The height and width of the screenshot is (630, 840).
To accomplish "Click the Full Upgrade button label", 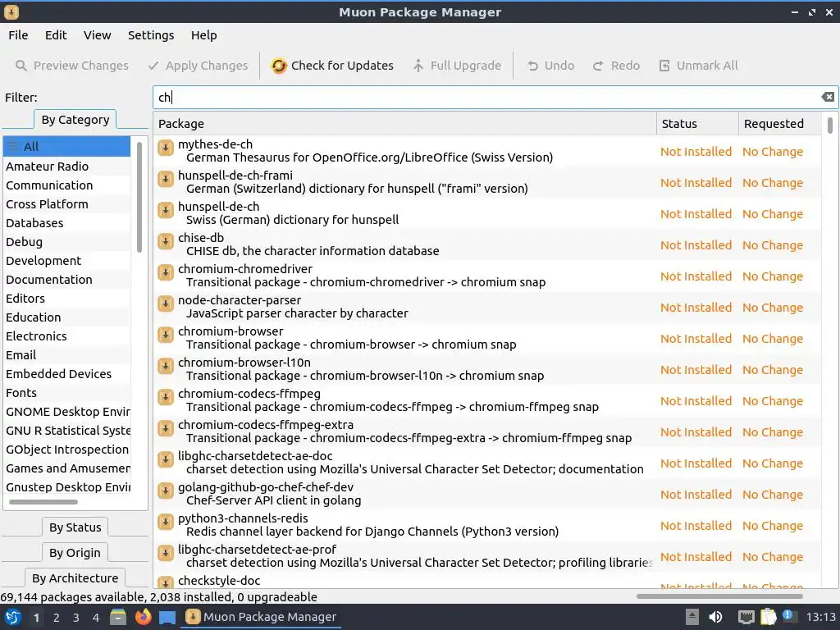I will 466,66.
